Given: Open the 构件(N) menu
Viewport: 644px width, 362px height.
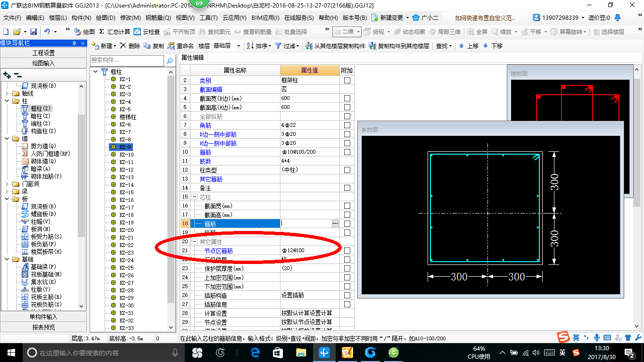Looking at the screenshot, I should (82, 18).
